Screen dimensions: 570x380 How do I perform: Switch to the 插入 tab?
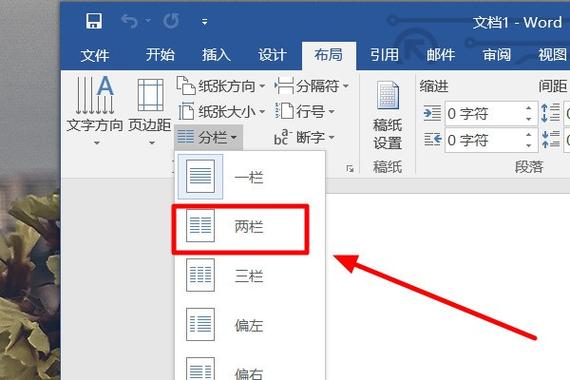pos(216,55)
